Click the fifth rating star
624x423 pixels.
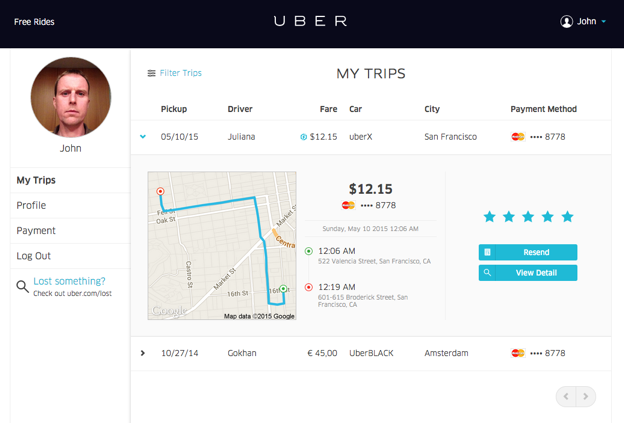click(x=568, y=217)
